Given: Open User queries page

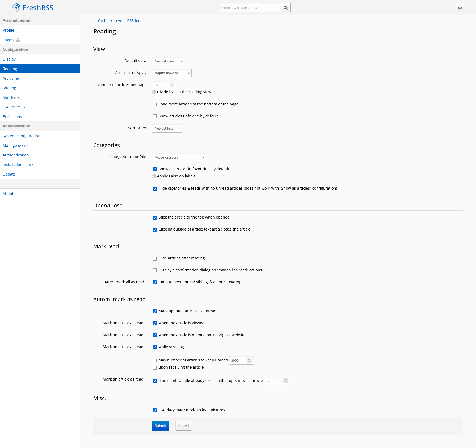Looking at the screenshot, I should (40, 107).
